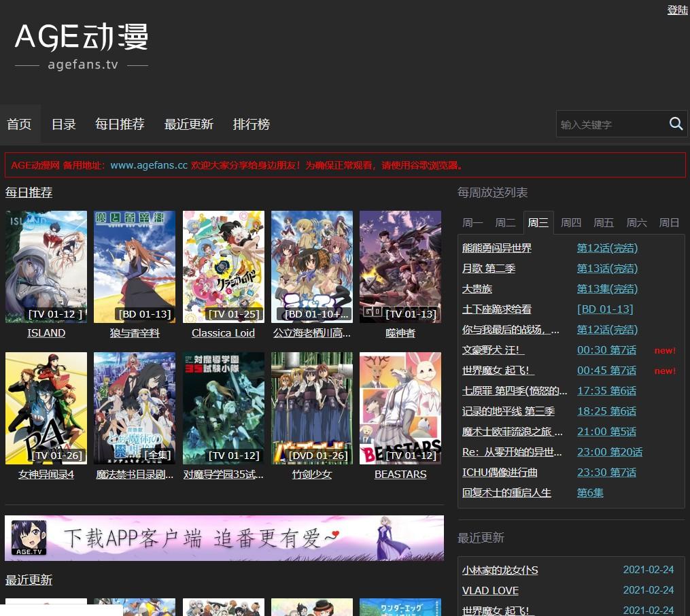The image size is (690, 616).
Task: Open the 目录 navigation menu item
Action: pyautogui.click(x=63, y=124)
